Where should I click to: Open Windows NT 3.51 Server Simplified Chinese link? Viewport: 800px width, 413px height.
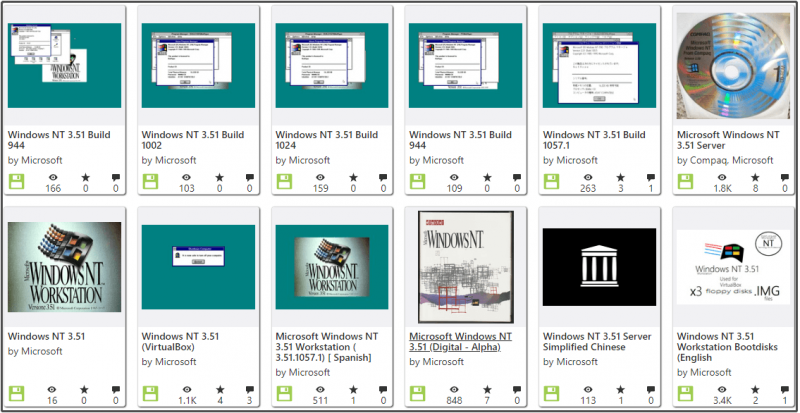[597, 342]
